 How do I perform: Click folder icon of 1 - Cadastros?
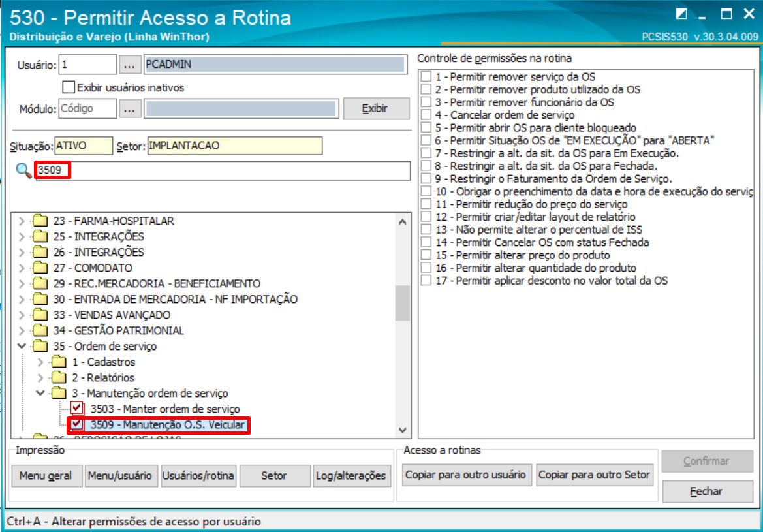(x=58, y=362)
